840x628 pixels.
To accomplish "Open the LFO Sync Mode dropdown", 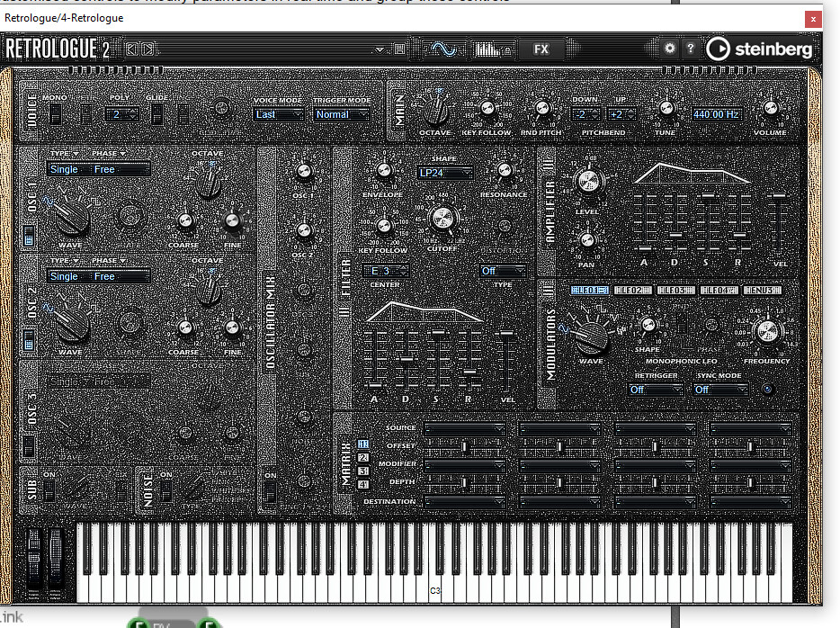I will pyautogui.click(x=720, y=390).
